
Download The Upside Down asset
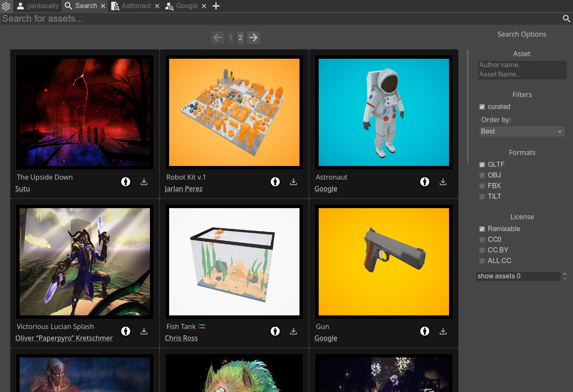(144, 182)
